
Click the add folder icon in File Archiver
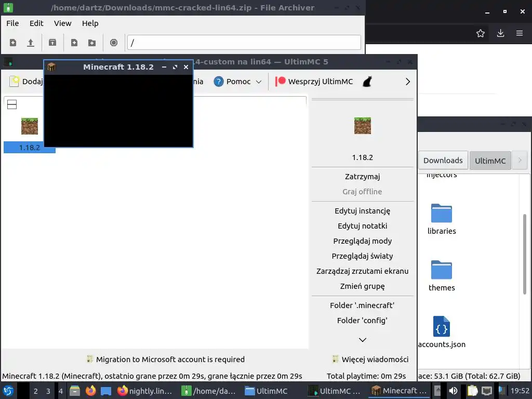[x=92, y=43]
